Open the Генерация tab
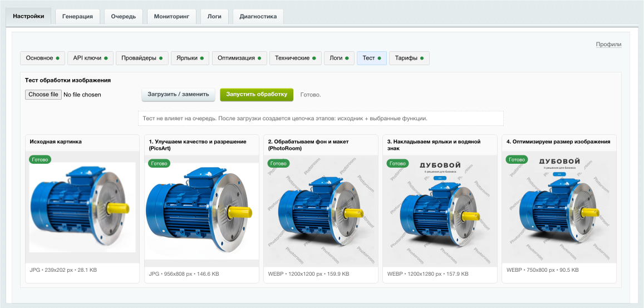 pos(77,17)
